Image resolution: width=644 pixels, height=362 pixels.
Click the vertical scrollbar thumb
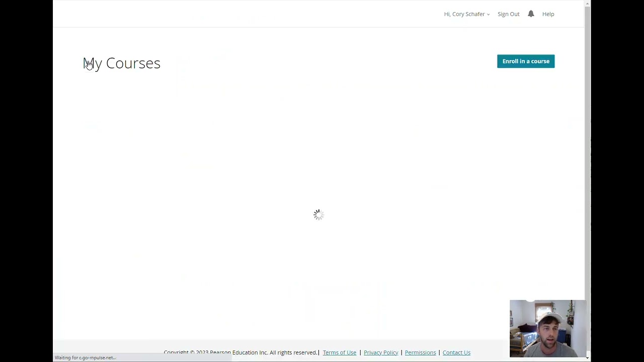click(588, 151)
